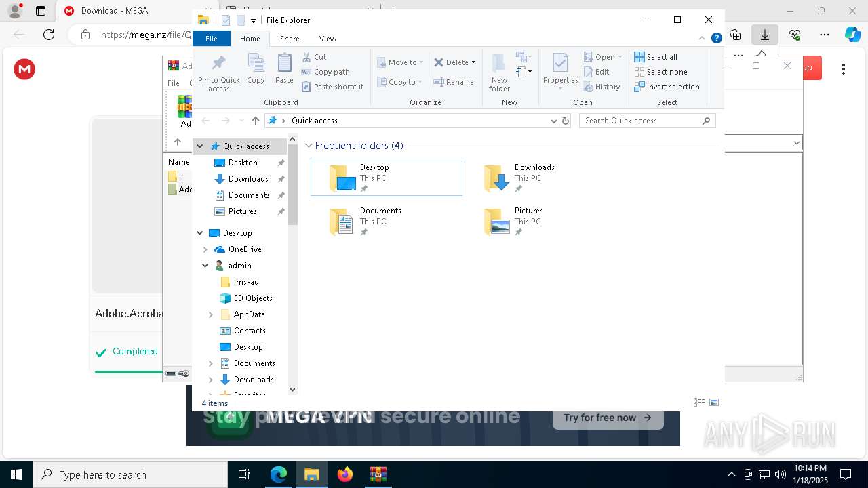Click the Windows taskbar search box
The height and width of the screenshot is (488, 868).
click(130, 474)
